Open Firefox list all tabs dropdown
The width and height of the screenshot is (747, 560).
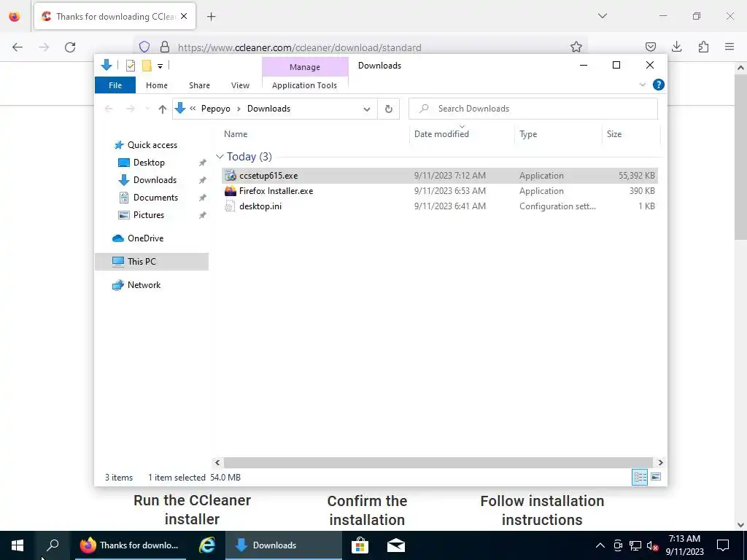click(x=603, y=16)
